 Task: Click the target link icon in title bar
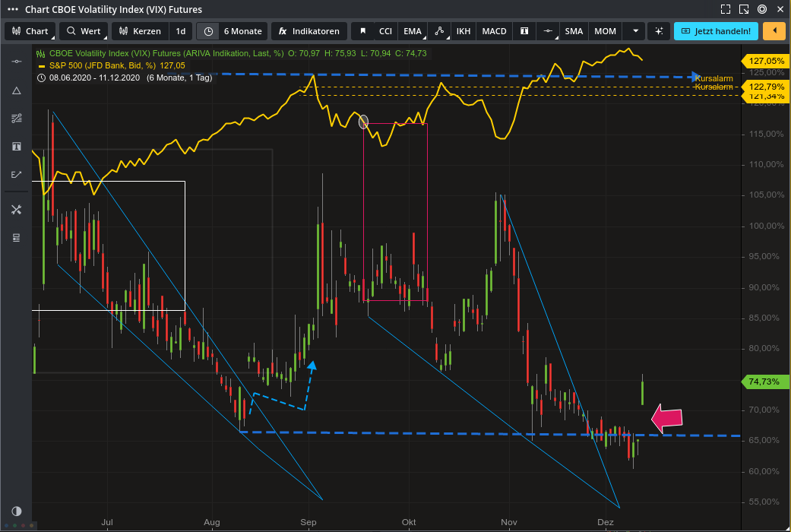point(762,9)
